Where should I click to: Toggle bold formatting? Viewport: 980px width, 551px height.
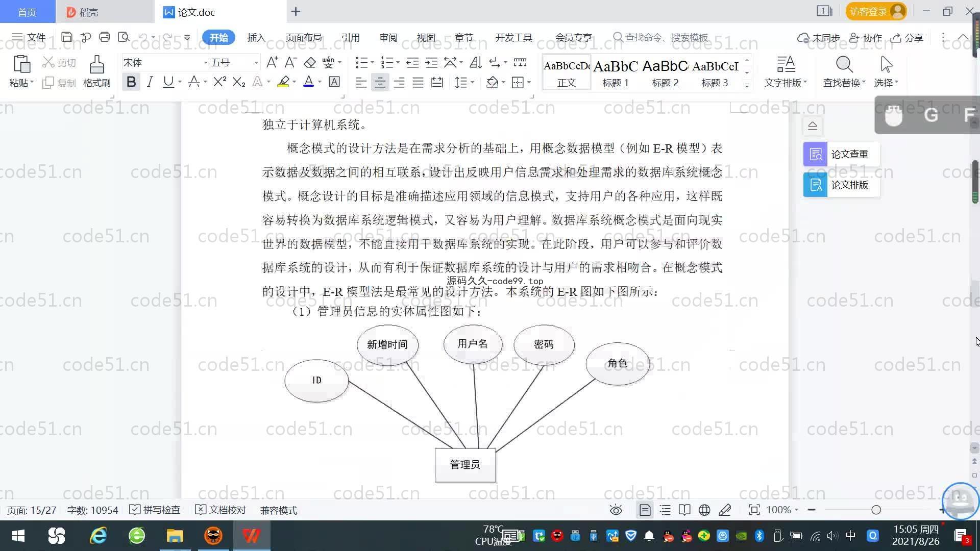coord(131,82)
